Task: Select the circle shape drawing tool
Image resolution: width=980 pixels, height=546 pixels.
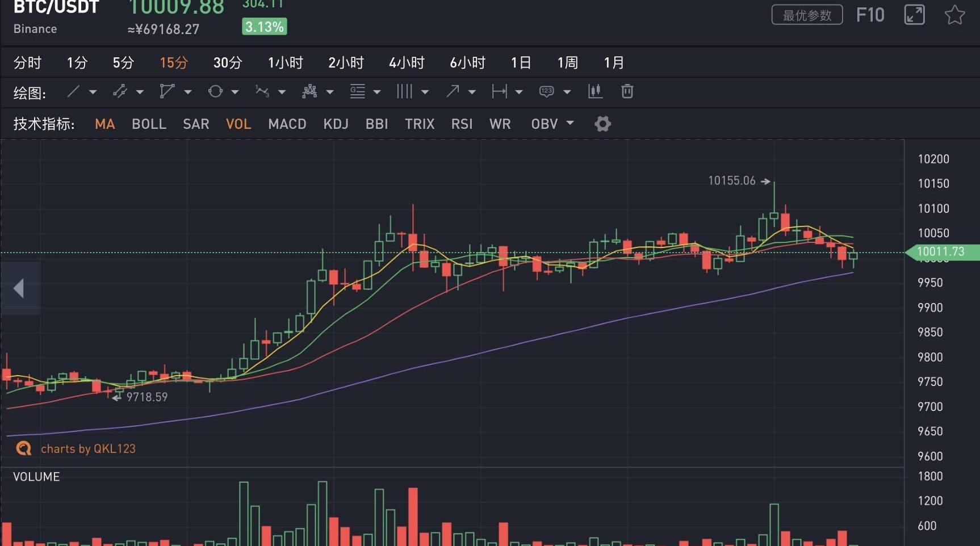Action: [x=215, y=91]
